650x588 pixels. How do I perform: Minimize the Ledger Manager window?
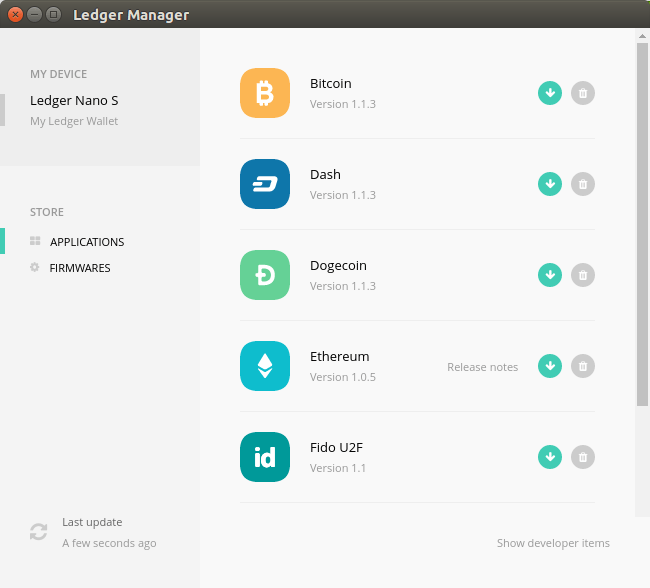click(x=34, y=15)
